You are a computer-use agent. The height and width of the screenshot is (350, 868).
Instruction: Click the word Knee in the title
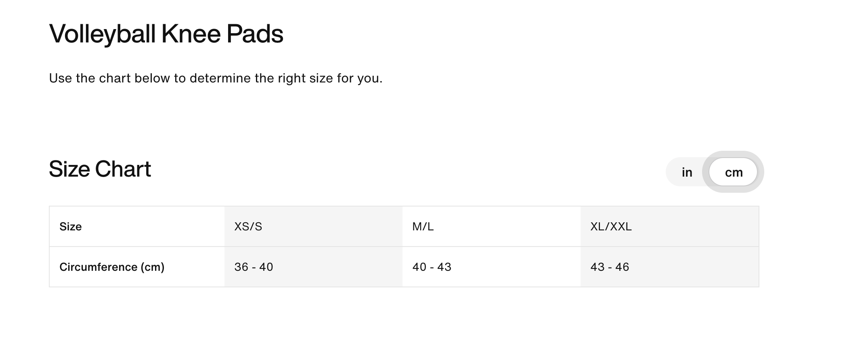[191, 34]
